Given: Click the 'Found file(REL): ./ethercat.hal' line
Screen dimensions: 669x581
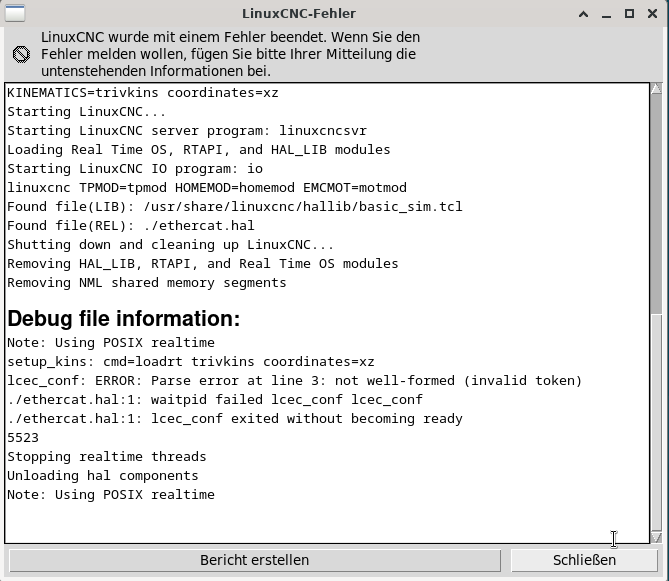Looking at the screenshot, I should 131,225.
